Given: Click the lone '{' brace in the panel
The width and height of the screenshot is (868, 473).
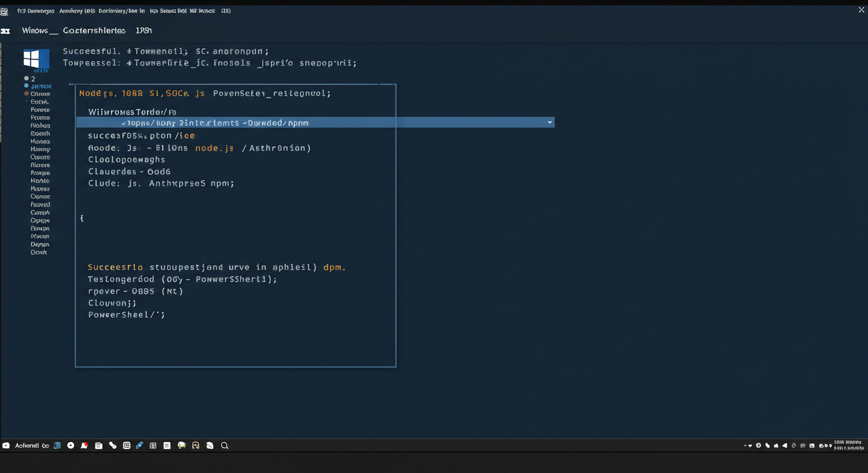Looking at the screenshot, I should coord(82,218).
